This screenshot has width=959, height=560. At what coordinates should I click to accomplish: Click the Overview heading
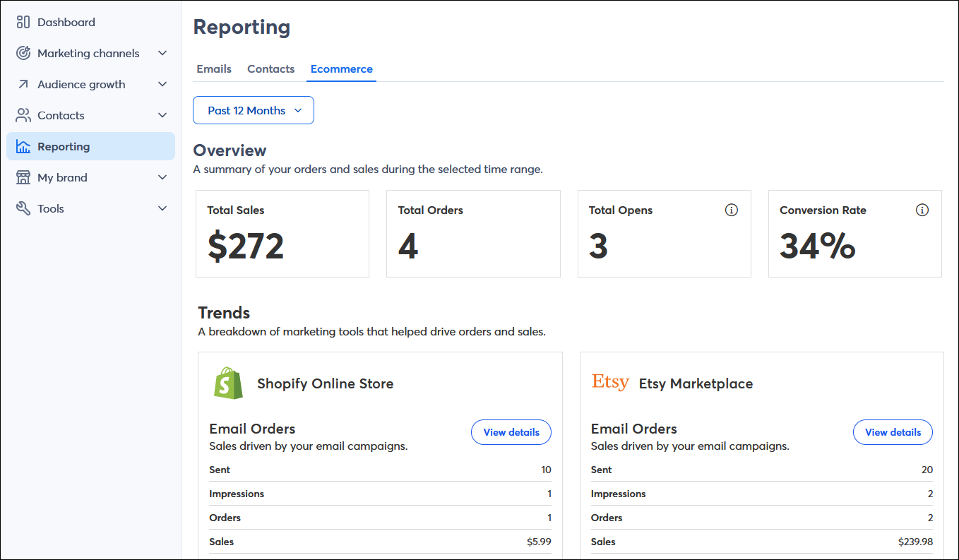[x=230, y=150]
